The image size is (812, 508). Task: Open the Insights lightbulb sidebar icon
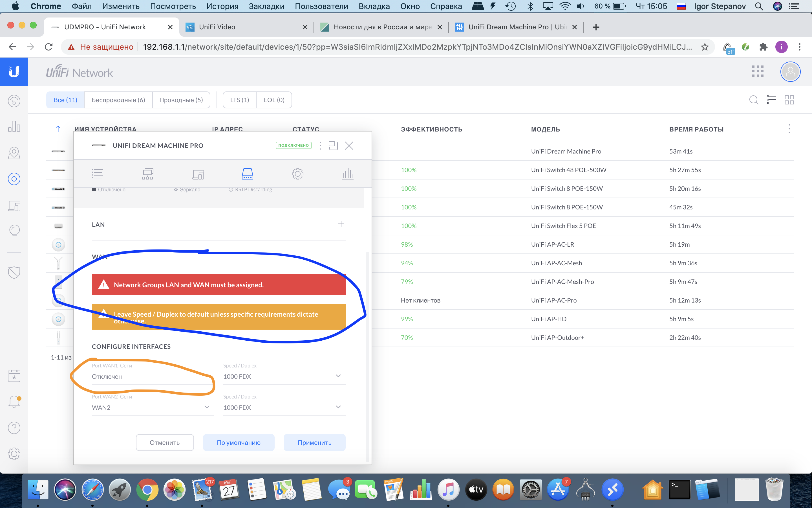(x=14, y=231)
